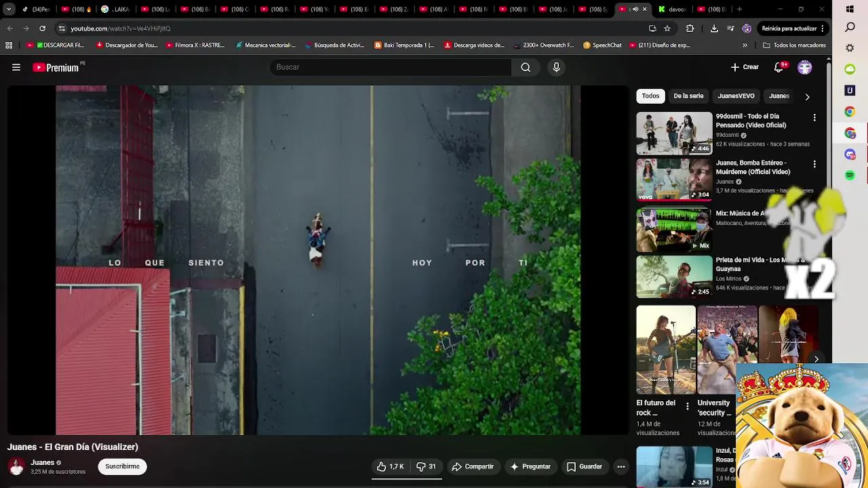Open Spotify from the taskbar
Image resolution: width=868 pixels, height=488 pixels.
(x=850, y=176)
